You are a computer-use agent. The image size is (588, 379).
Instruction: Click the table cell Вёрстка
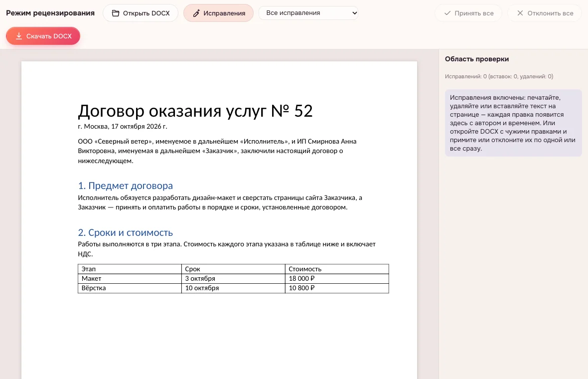click(x=130, y=288)
